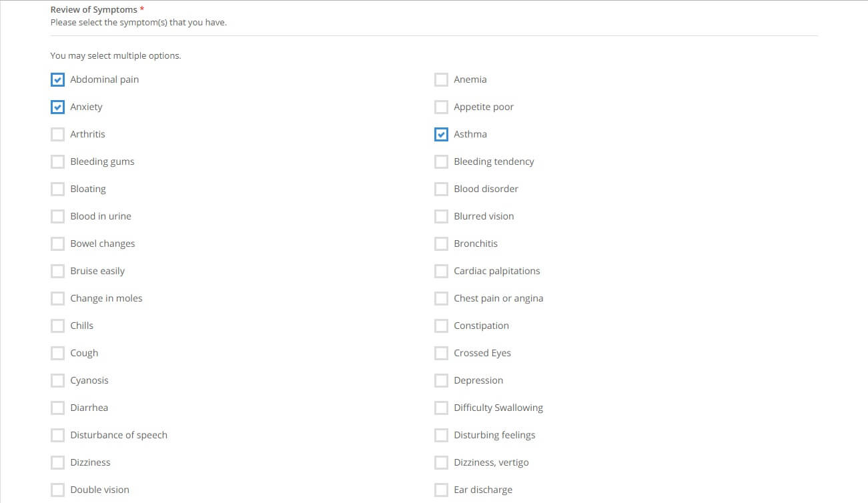Screen dimensions: 868x503
Task: Uncheck the Asthma checkbox
Action: pyautogui.click(x=441, y=134)
